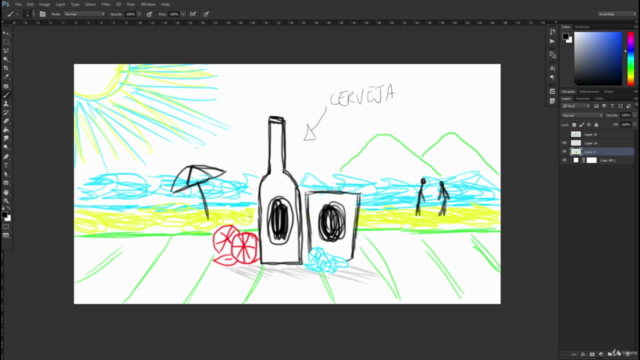This screenshot has height=360, width=640.
Task: Select the Pen tool
Action: (x=6, y=157)
